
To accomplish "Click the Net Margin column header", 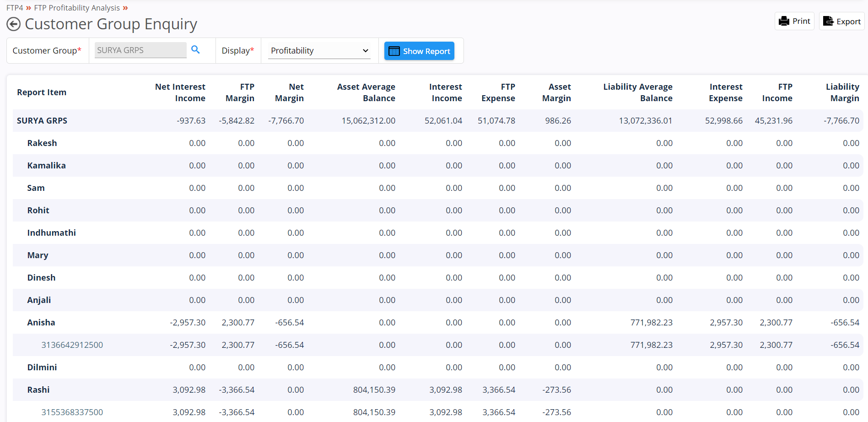I will click(x=289, y=92).
